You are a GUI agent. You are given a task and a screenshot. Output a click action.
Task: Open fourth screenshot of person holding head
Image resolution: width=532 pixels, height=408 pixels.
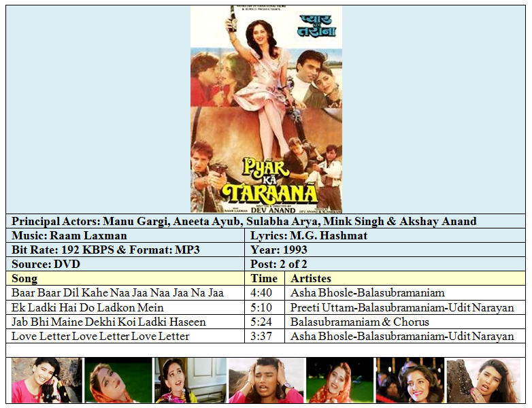(266, 380)
